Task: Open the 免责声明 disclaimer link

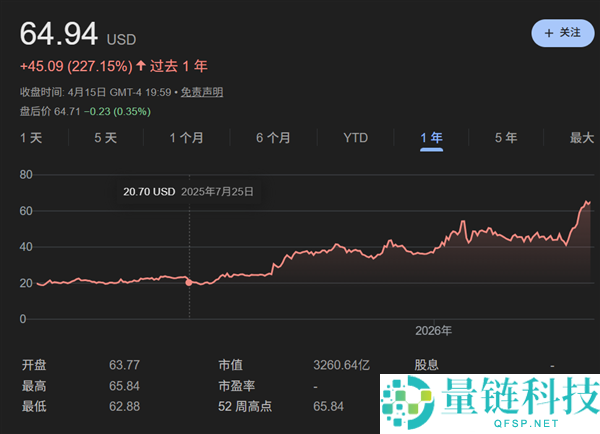Action: point(202,92)
